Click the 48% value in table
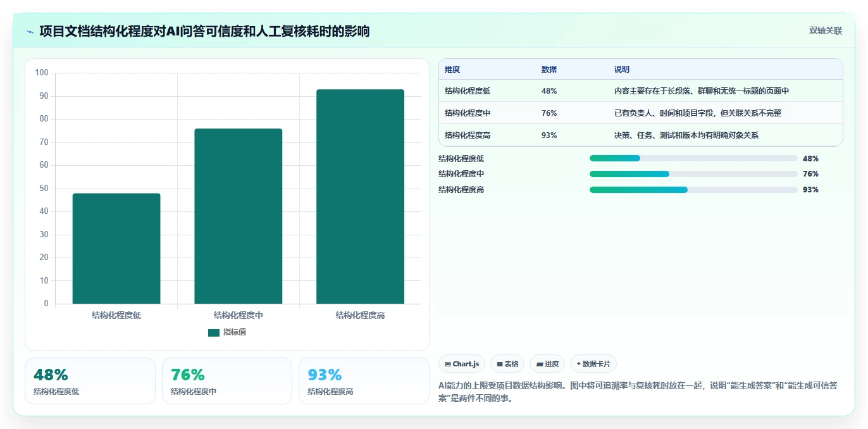The width and height of the screenshot is (868, 429). coord(549,91)
